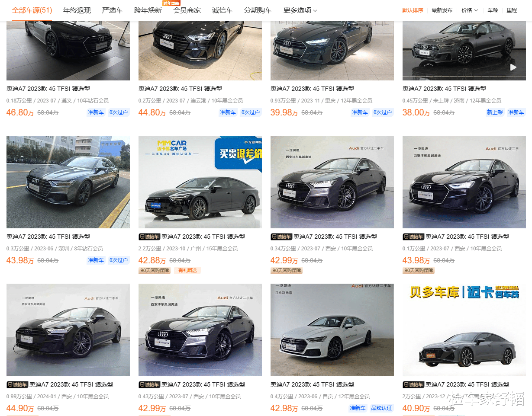Click the 有礼赠送 tag on the 广州 listing
This screenshot has height=416, width=532.
tap(187, 271)
